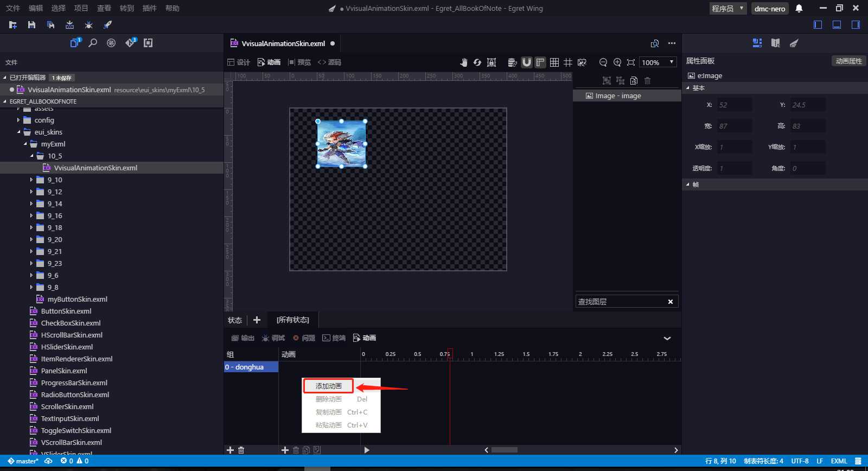868x471 pixels.
Task: Open the 输出 output panel tab
Action: (x=242, y=338)
